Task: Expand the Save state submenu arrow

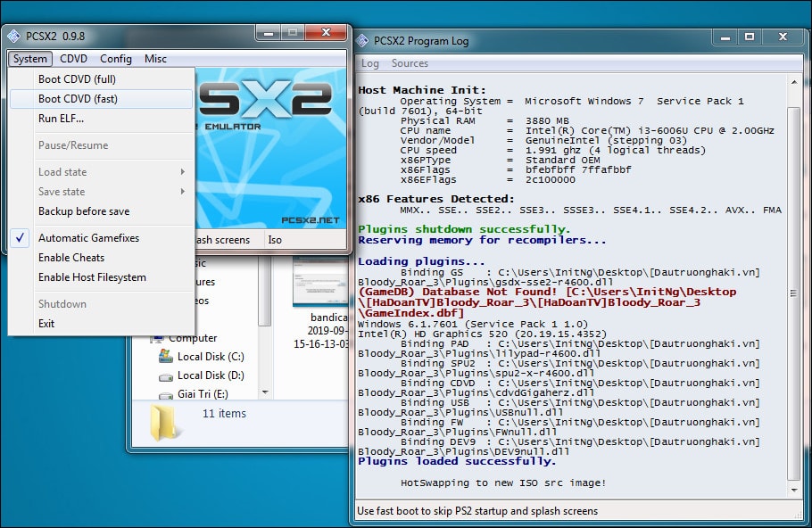Action: pyautogui.click(x=182, y=192)
